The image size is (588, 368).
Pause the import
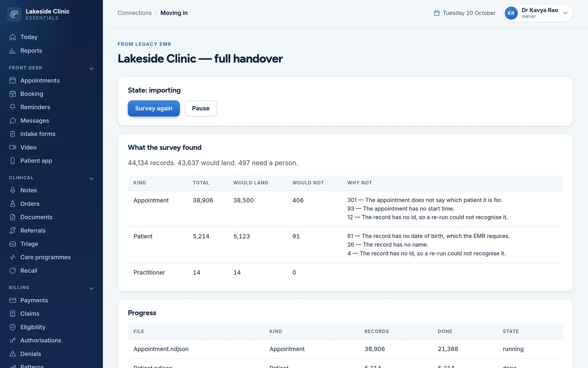pyautogui.click(x=201, y=108)
